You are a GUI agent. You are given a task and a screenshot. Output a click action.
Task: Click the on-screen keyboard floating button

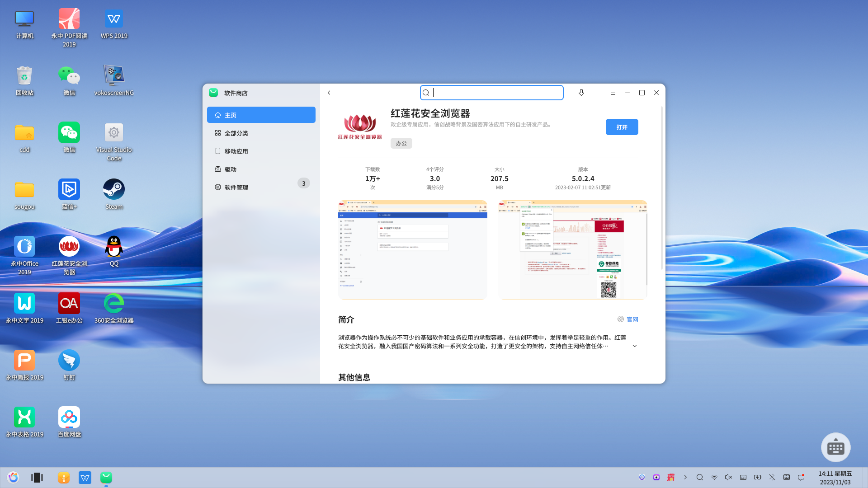[x=835, y=447]
